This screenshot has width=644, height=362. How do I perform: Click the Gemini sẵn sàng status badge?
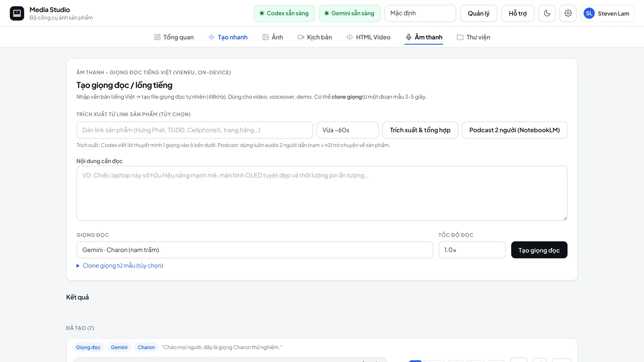350,13
